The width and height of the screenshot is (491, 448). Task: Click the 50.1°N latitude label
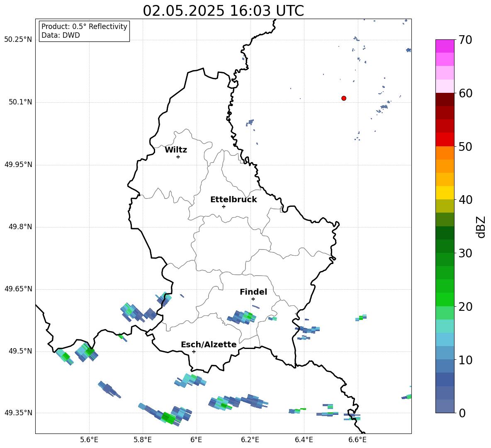[20, 102]
